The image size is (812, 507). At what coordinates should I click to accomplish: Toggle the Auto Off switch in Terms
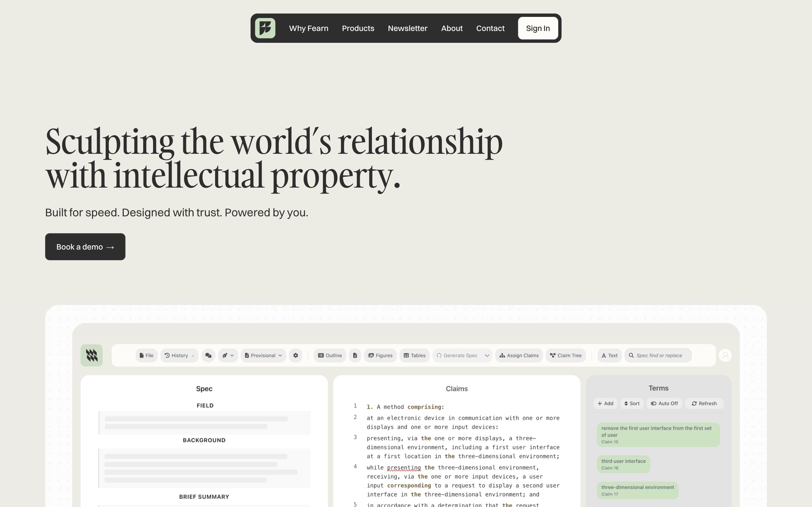point(664,403)
